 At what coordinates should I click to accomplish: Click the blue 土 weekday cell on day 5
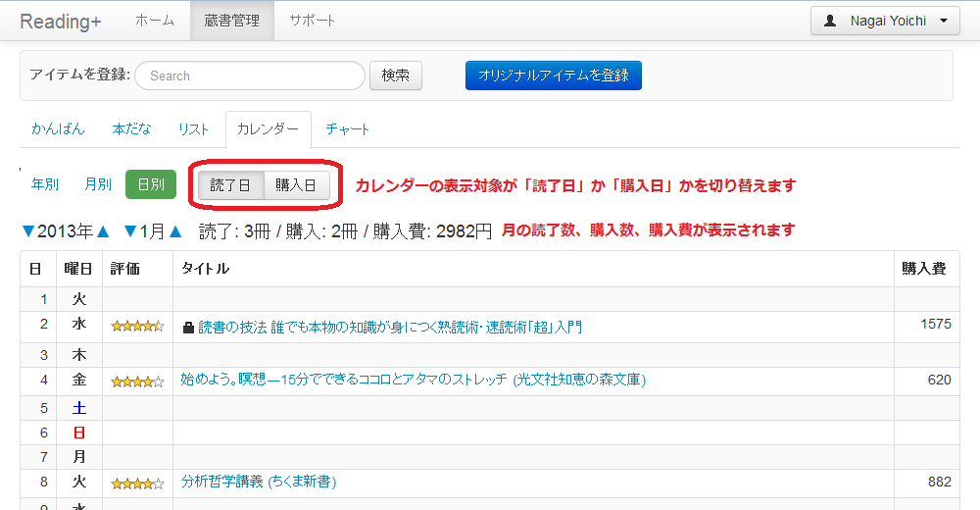tap(79, 408)
